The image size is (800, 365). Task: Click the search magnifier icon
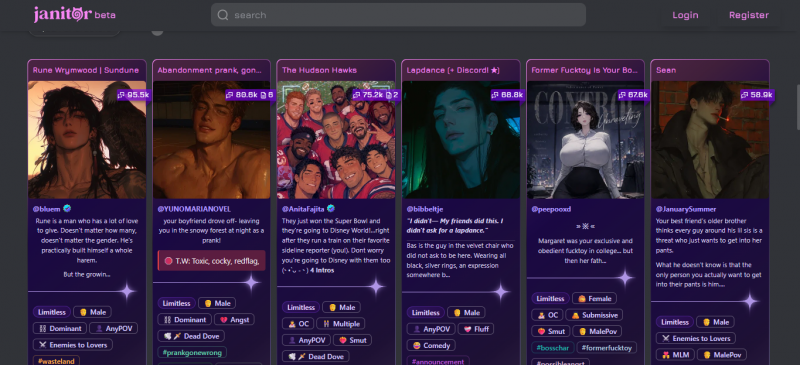pos(222,15)
